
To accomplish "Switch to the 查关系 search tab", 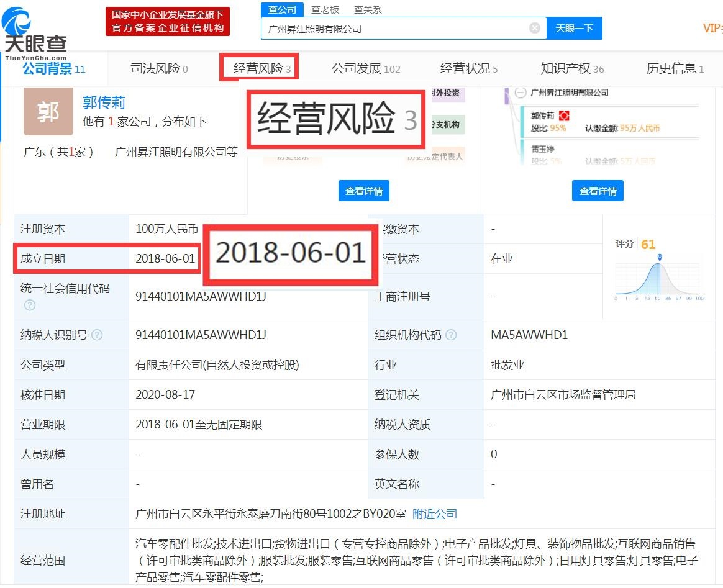I will [368, 9].
